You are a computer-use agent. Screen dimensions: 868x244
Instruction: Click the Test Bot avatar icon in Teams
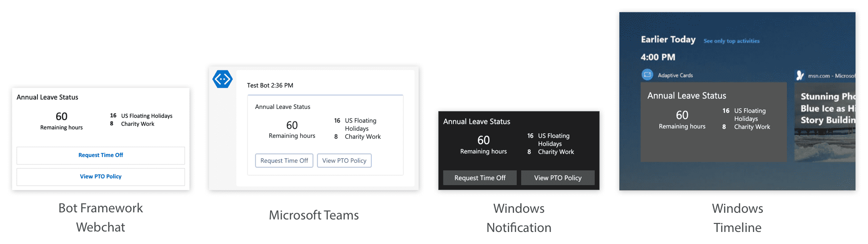222,79
